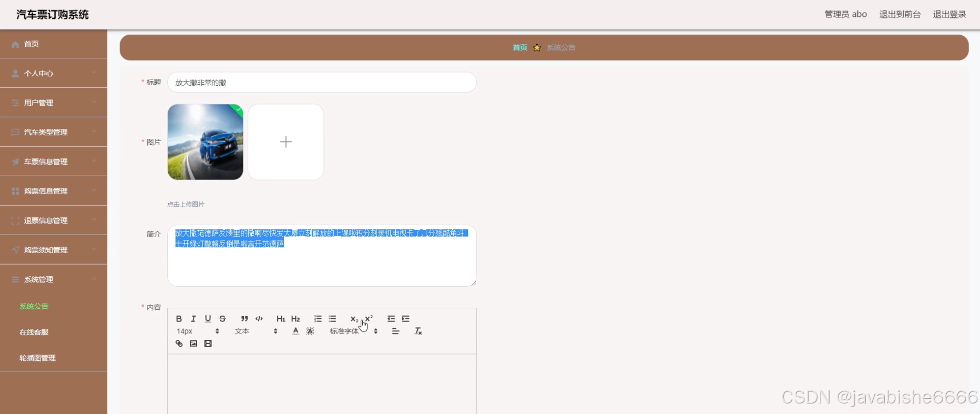The image size is (980, 414).
Task: Click 系统公告 breadcrumb text
Action: (x=561, y=47)
